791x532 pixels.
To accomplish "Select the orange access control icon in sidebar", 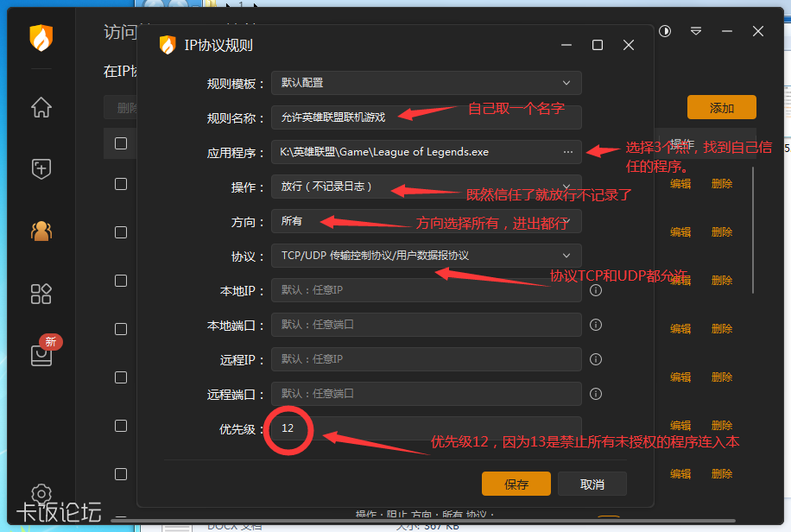I will 40,231.
